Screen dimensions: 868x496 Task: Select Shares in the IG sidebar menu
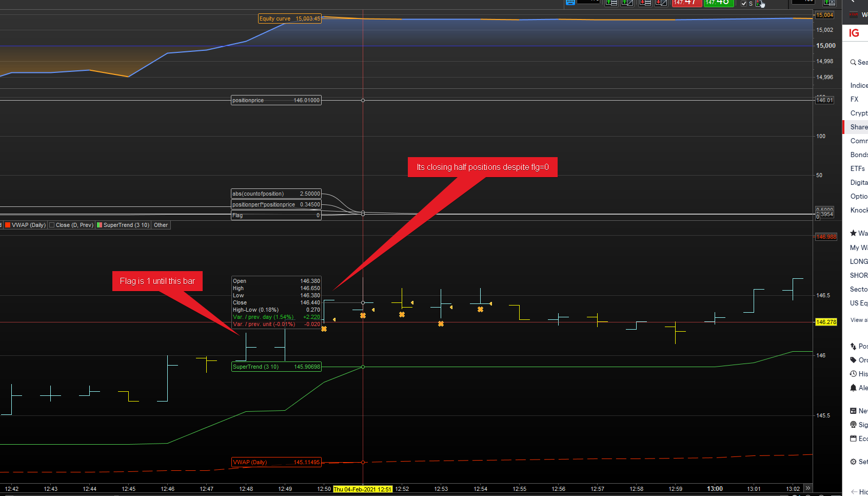[858, 127]
